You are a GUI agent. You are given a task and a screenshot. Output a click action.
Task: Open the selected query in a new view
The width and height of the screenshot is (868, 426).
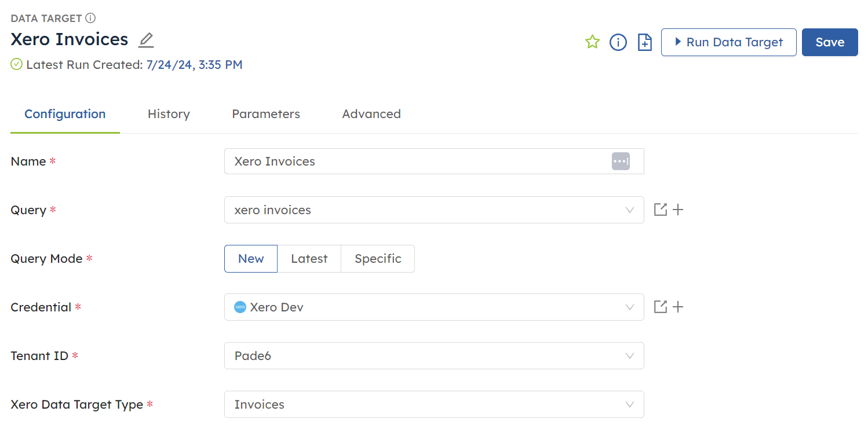point(660,210)
